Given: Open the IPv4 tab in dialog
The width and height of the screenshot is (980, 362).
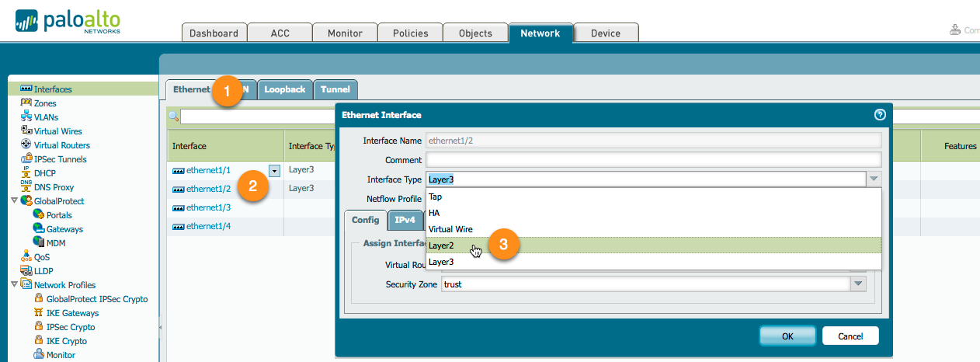Looking at the screenshot, I should point(405,220).
